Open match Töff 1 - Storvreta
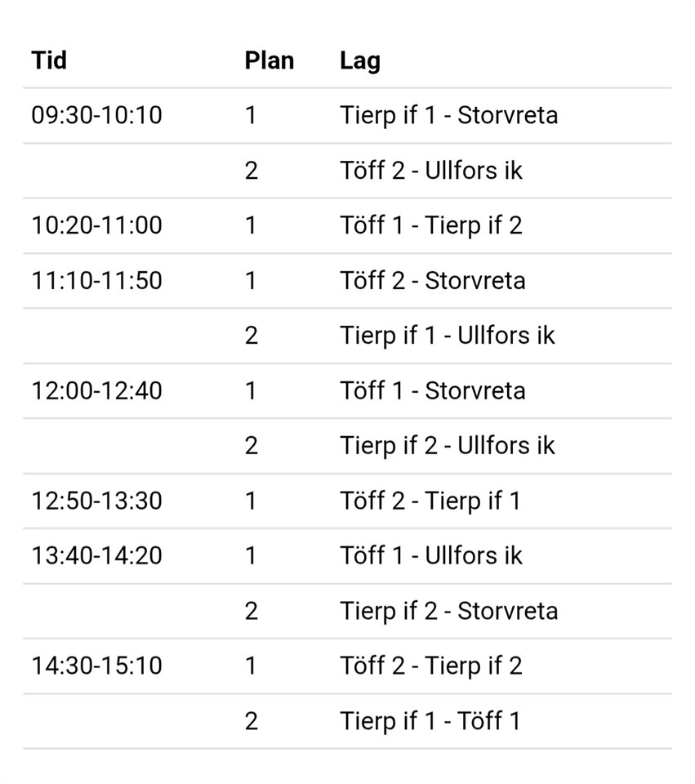Screen dimensions: 695x784 click(x=433, y=391)
